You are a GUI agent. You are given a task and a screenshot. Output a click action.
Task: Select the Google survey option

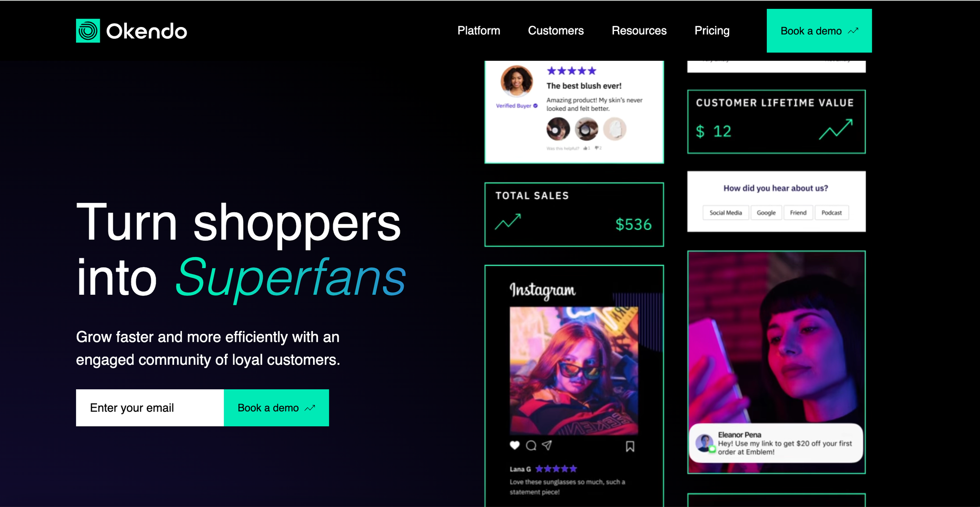[766, 213]
